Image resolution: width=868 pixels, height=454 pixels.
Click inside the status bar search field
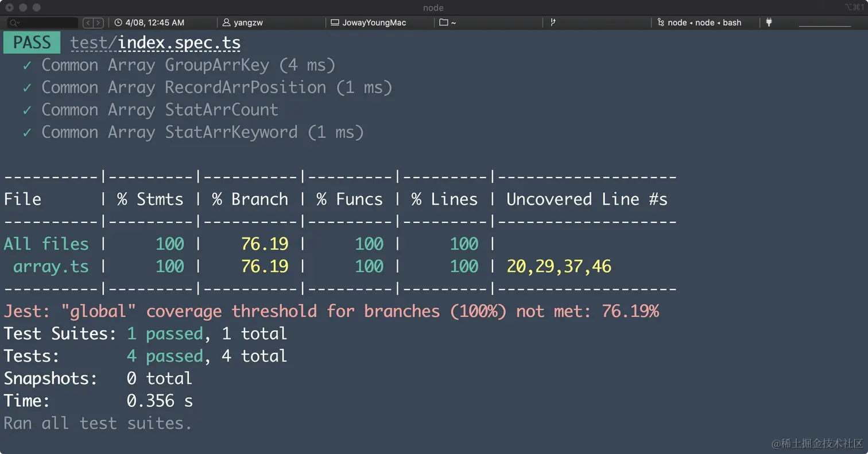coord(49,23)
